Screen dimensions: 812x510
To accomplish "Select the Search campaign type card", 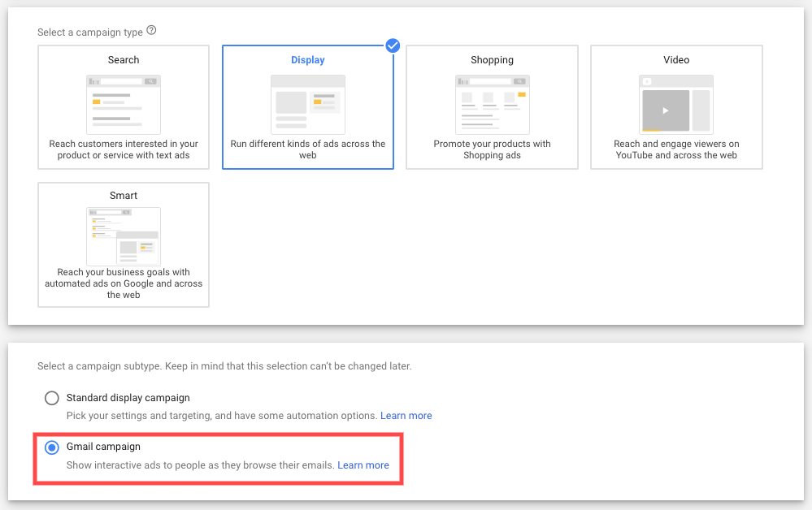I will [x=124, y=107].
